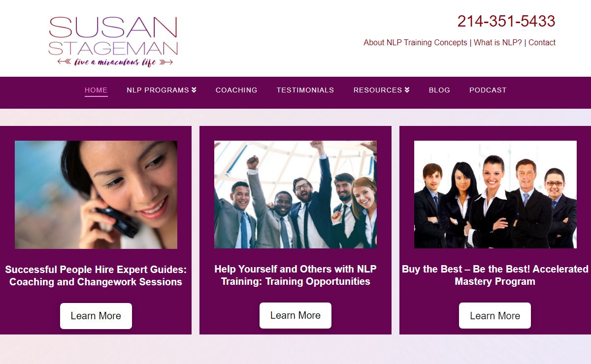Open the What is NLP? link
591x364 pixels.
pos(498,43)
